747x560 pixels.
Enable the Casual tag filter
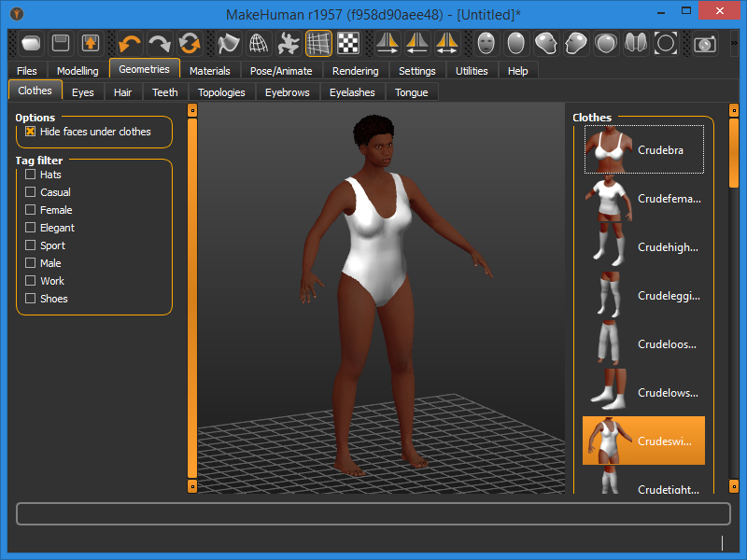click(31, 192)
